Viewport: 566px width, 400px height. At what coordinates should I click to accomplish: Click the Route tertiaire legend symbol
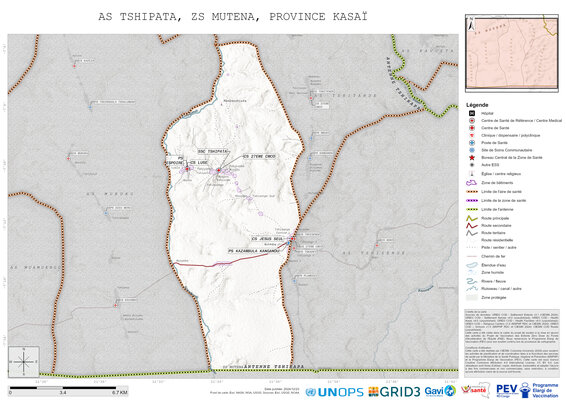[x=472, y=233]
